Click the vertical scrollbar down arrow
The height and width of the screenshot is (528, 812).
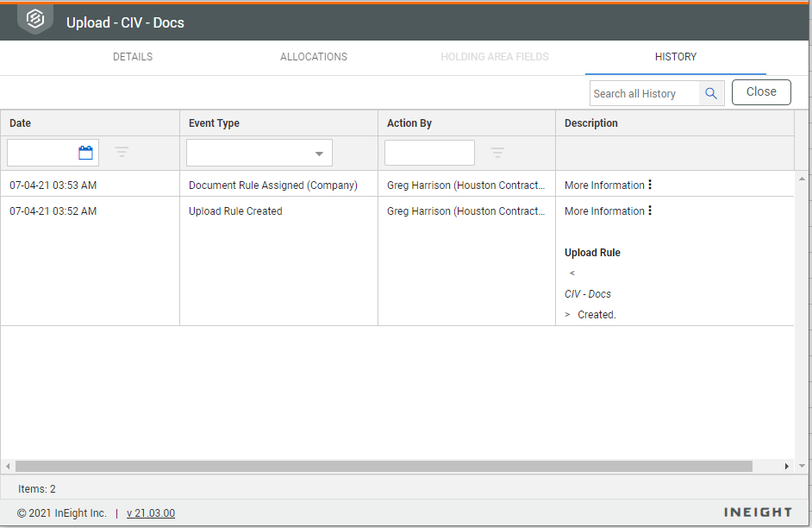click(802, 466)
